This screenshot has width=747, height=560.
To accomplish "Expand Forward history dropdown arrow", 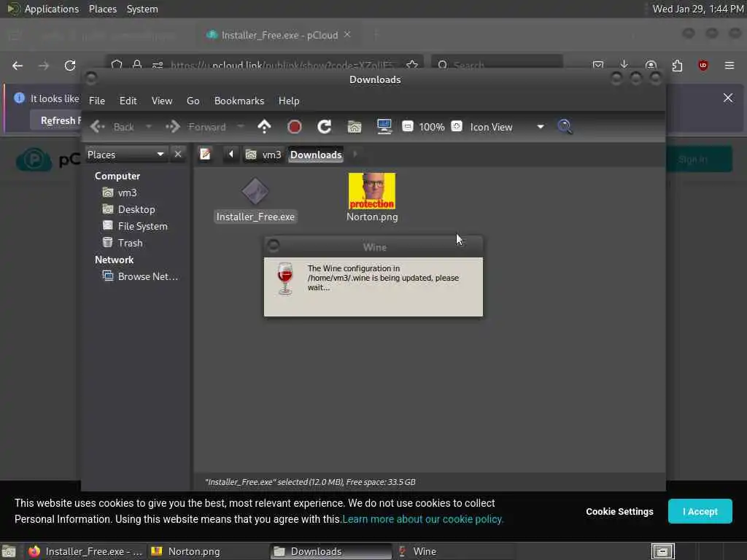I will click(241, 127).
